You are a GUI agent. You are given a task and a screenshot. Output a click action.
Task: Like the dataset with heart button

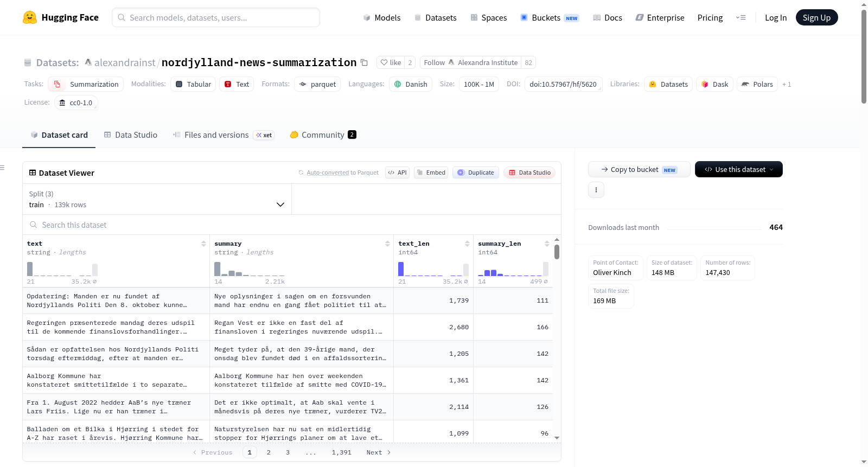point(391,63)
